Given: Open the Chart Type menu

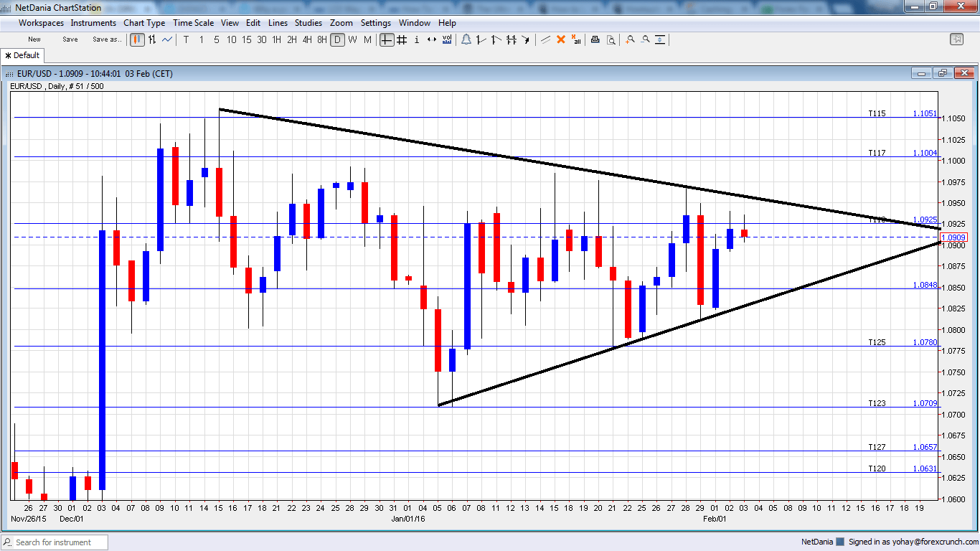Looking at the screenshot, I should click(144, 22).
